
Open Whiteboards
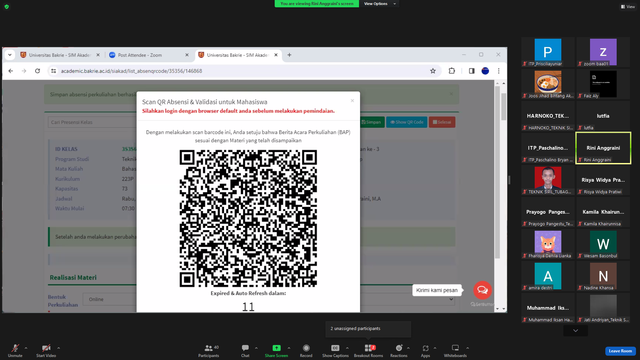click(455, 350)
